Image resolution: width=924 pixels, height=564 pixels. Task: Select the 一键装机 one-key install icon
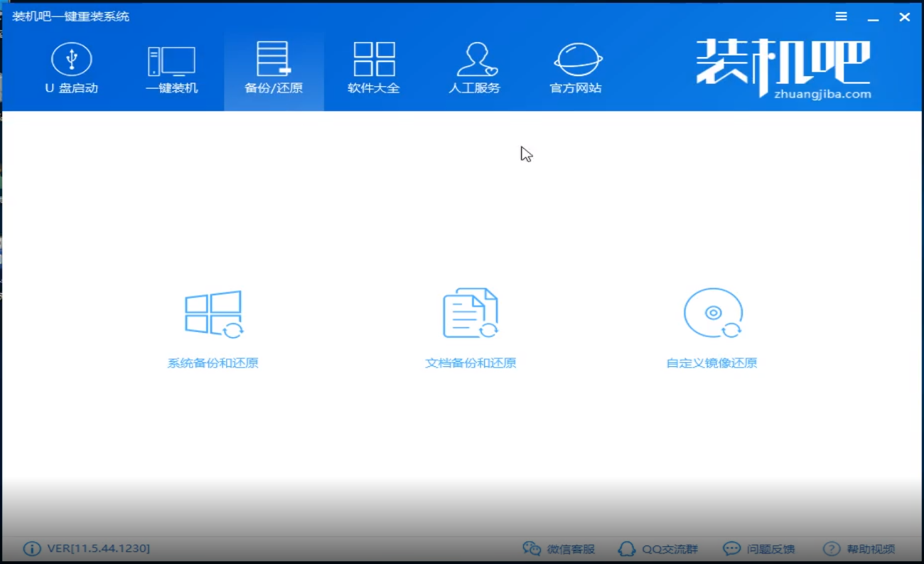[172, 68]
